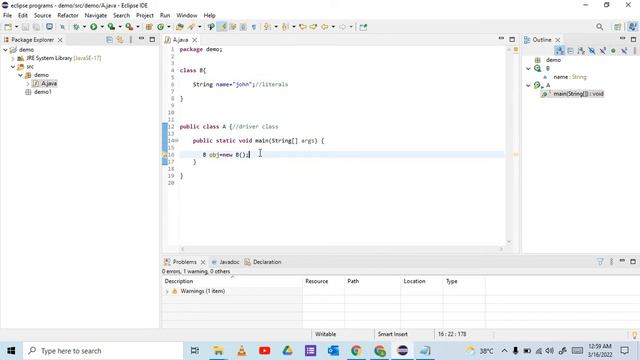Click the Save All toolbar icon

coord(36,27)
